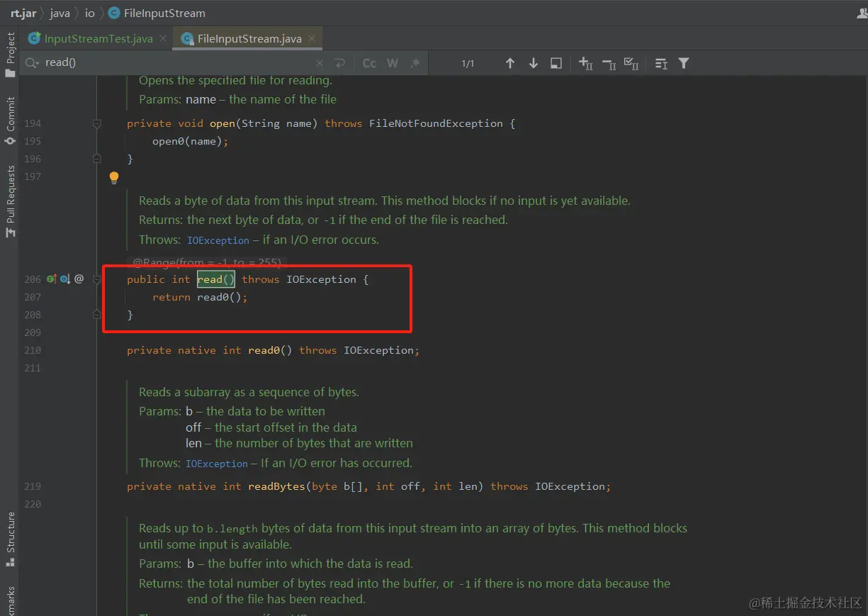Collapse the open() method at line 194

97,123
